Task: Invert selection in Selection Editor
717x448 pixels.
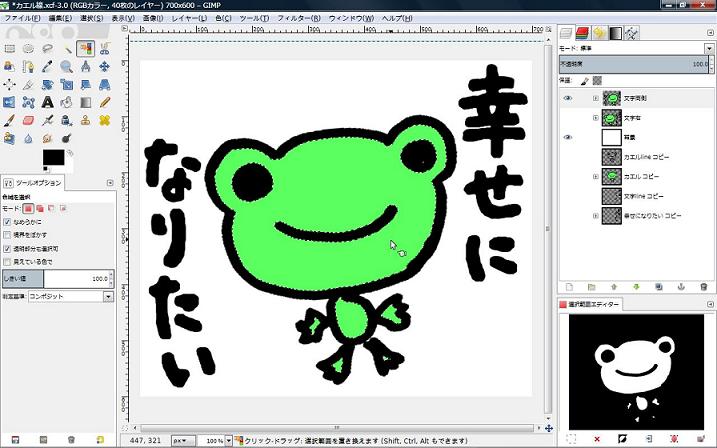Action: [x=622, y=439]
